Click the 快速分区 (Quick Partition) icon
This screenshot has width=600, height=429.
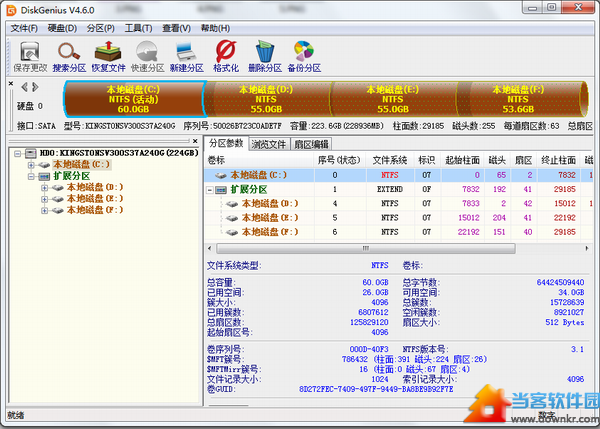click(147, 56)
